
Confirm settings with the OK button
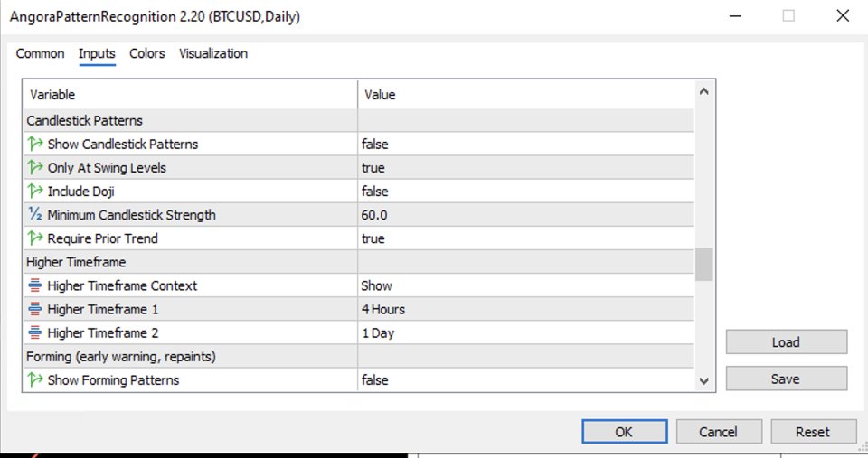coord(625,432)
